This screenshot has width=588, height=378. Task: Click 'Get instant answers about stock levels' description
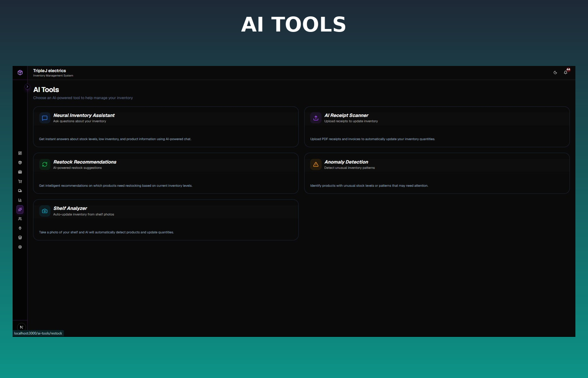pos(115,139)
